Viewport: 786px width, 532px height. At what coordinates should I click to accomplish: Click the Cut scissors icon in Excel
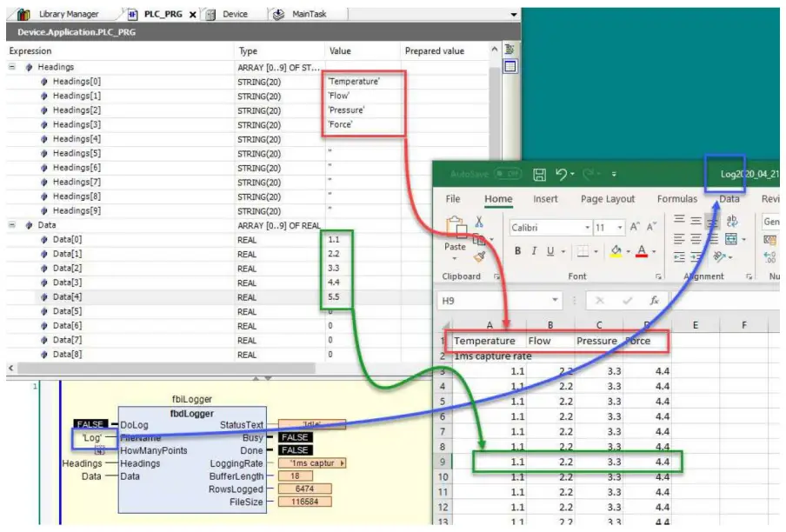point(479,222)
